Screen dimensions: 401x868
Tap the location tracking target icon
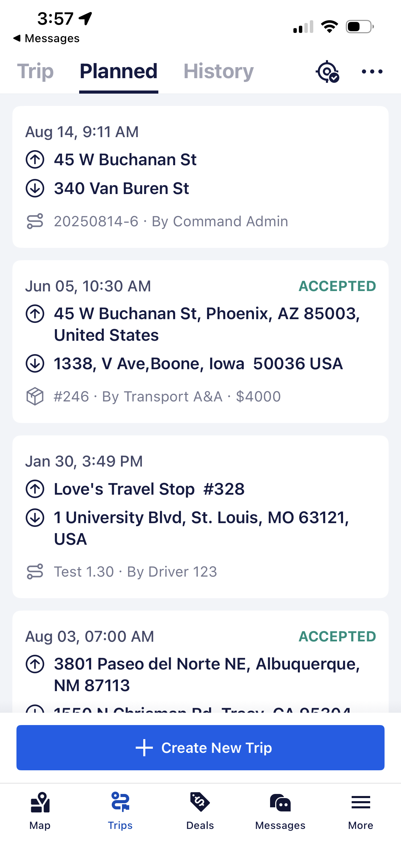327,72
